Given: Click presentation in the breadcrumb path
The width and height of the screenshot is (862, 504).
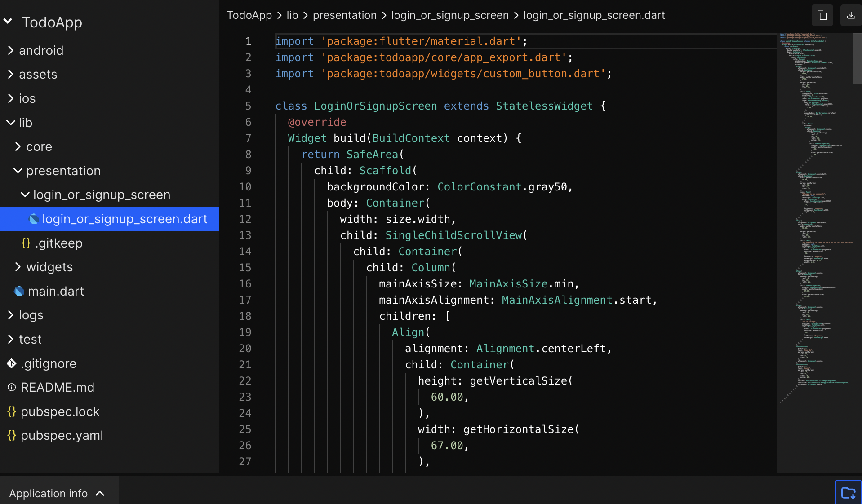Looking at the screenshot, I should click(345, 15).
